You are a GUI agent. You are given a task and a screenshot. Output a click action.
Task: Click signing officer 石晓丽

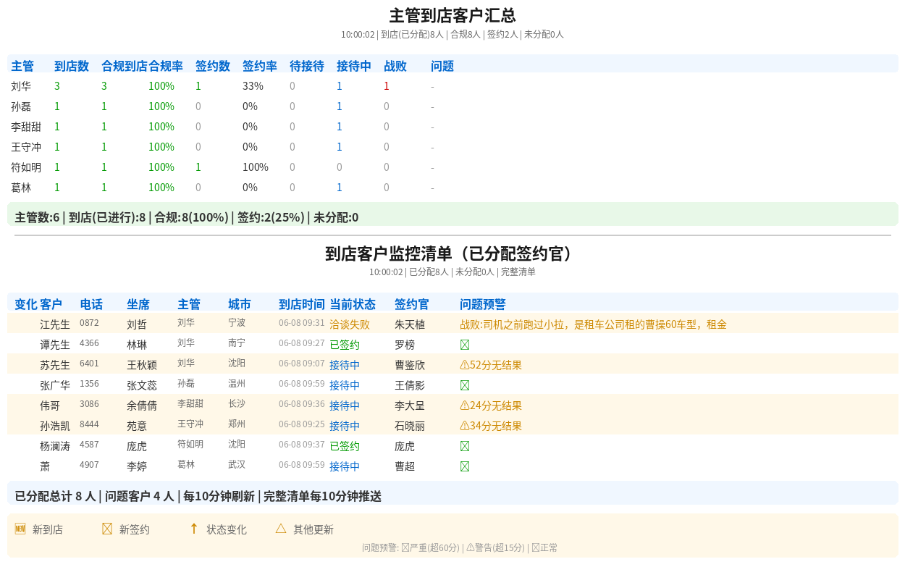(x=410, y=426)
